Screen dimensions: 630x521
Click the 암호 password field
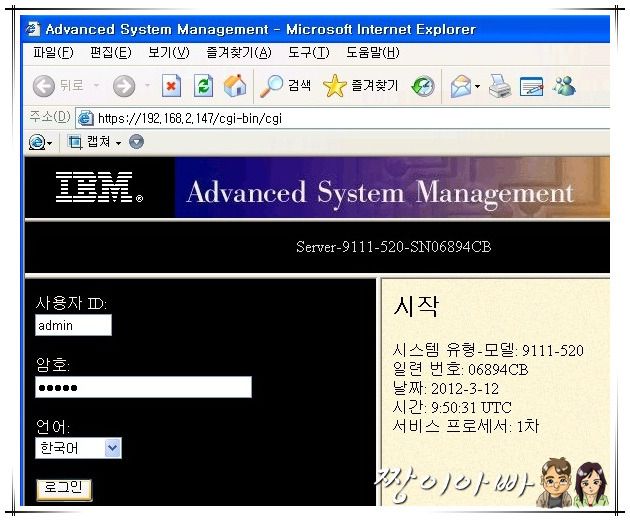(143, 387)
